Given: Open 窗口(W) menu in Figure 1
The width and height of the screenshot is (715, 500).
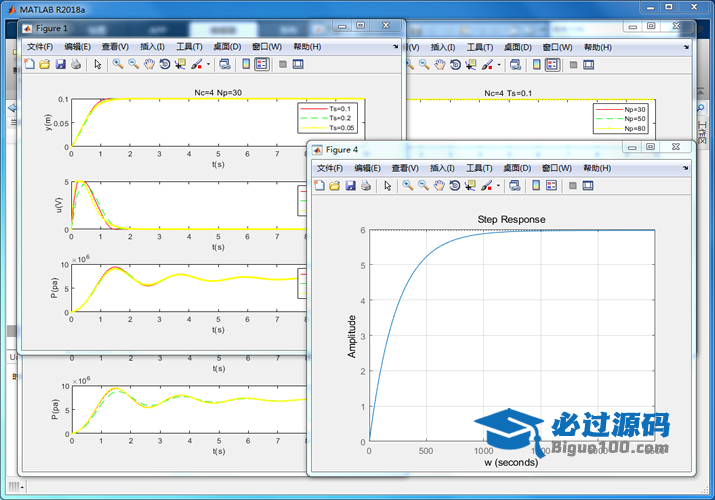Looking at the screenshot, I should 267,47.
